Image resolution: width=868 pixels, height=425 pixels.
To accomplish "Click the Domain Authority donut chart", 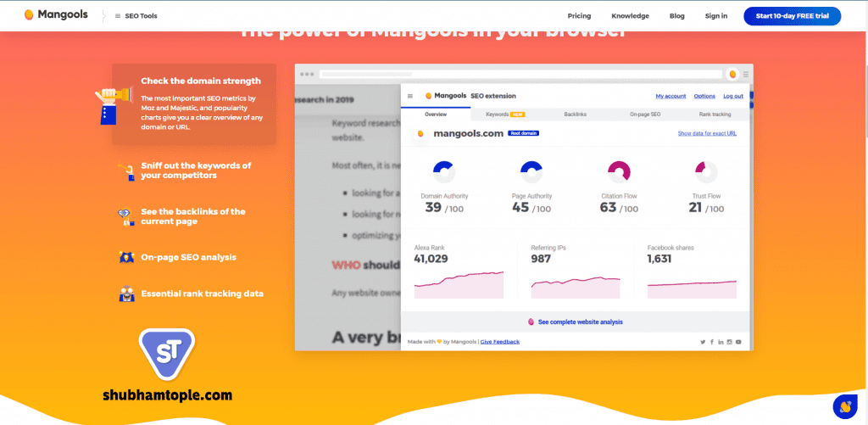I will coord(444,171).
